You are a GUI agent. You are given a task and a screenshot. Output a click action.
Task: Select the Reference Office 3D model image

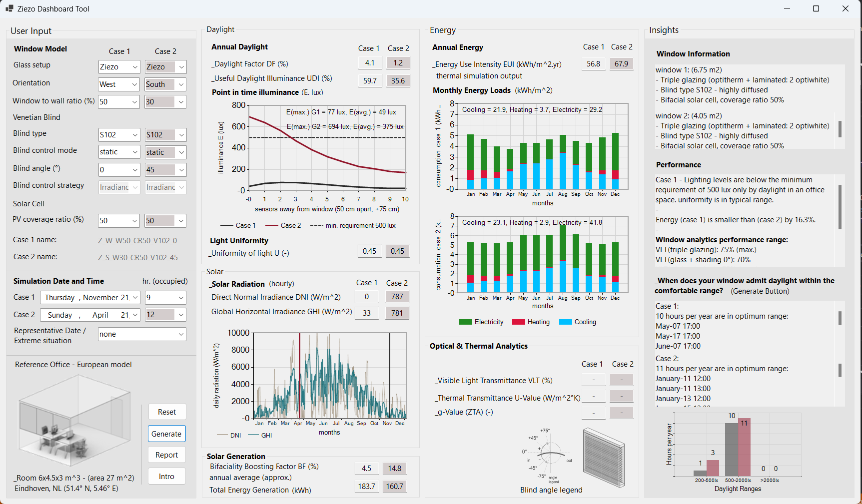(74, 420)
